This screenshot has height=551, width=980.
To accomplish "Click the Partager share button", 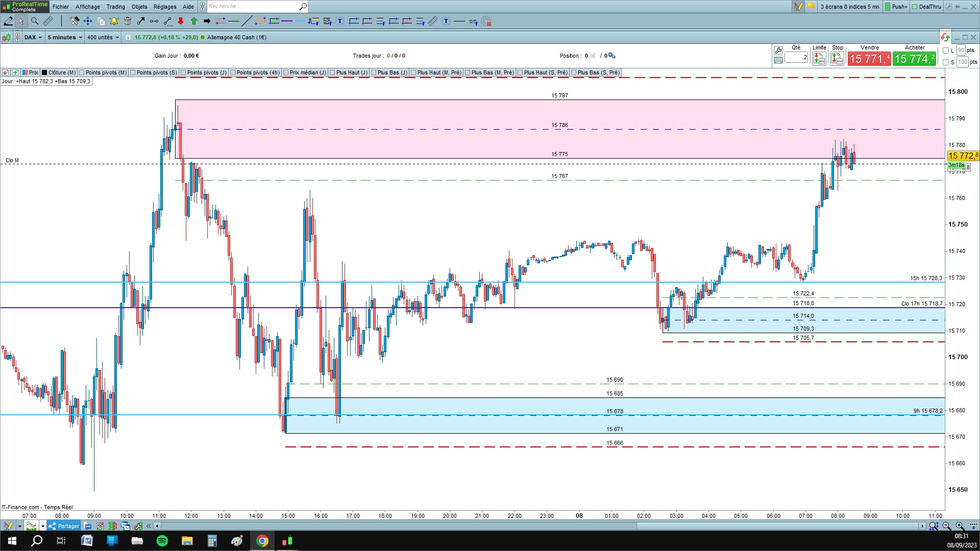I will tap(64, 526).
